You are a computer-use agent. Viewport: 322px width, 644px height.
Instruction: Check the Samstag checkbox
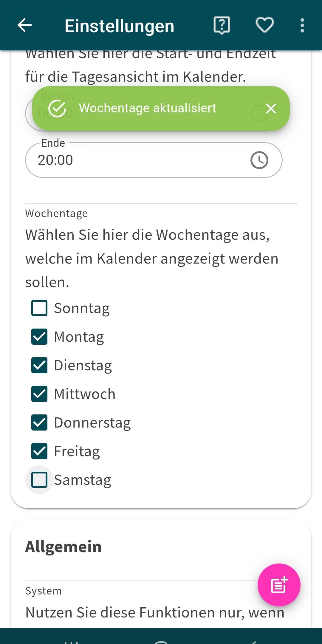[x=39, y=480]
